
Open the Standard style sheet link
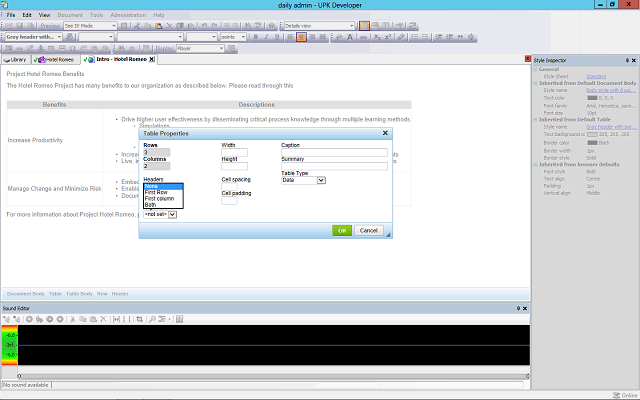tap(596, 76)
